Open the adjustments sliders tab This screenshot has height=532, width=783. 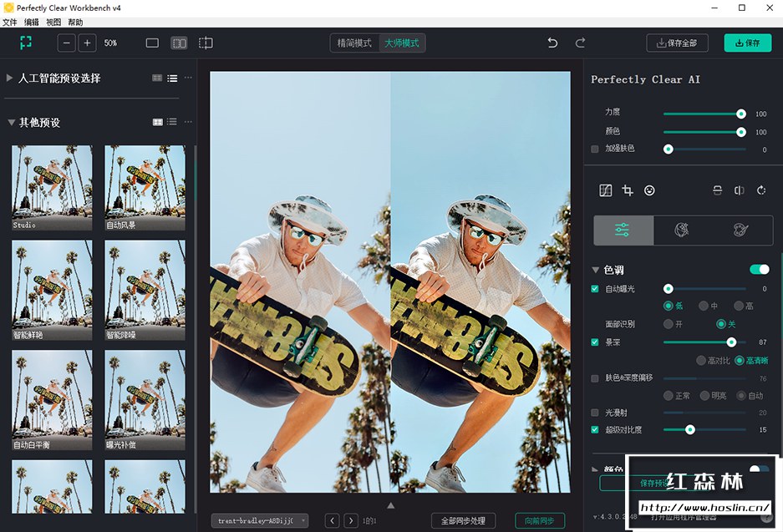623,230
